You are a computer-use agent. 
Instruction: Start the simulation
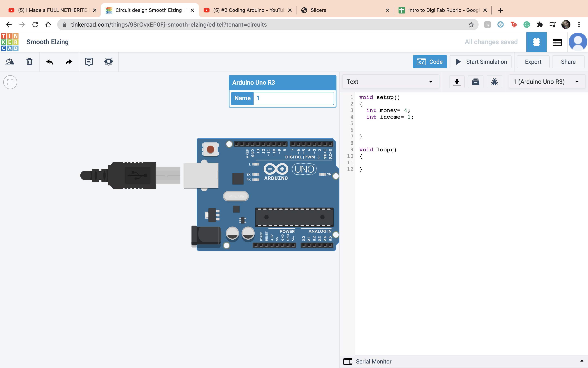481,62
